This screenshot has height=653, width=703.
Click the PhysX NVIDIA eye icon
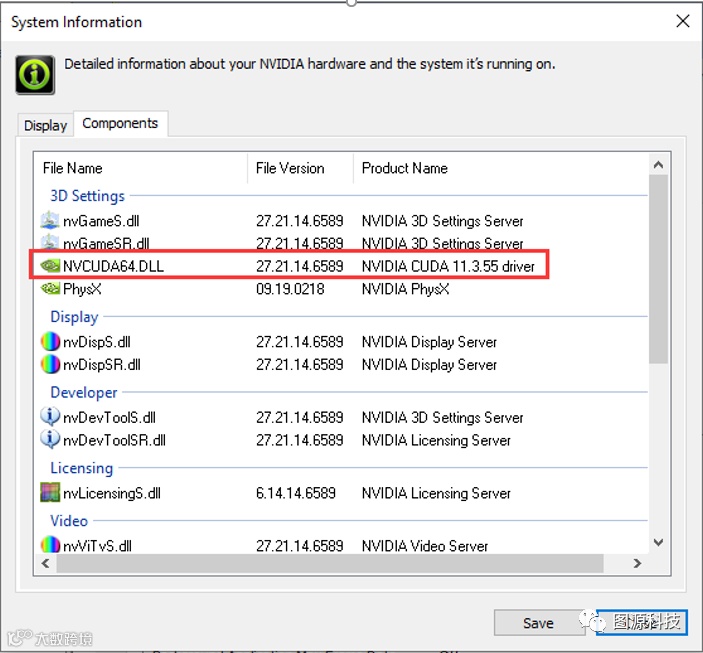click(x=50, y=288)
